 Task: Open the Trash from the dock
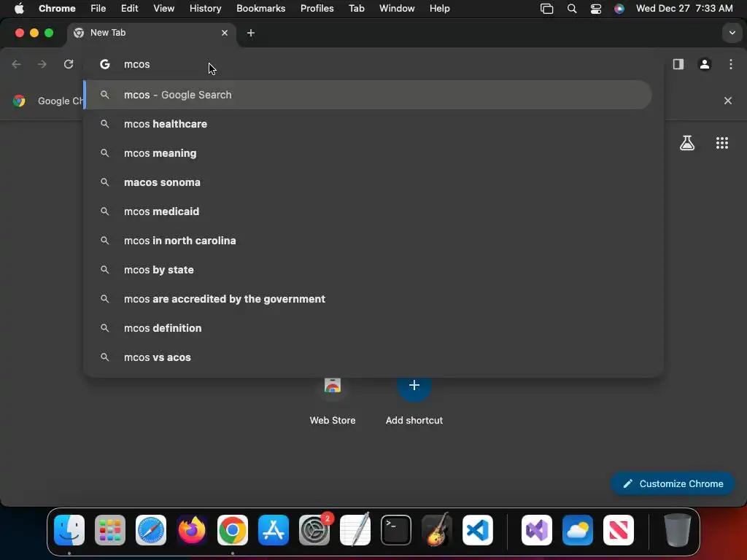click(x=678, y=530)
